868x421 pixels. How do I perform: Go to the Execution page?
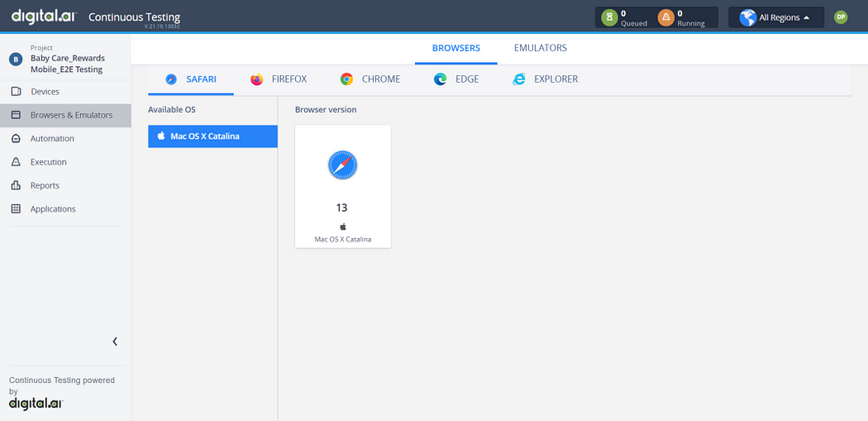click(x=65, y=162)
